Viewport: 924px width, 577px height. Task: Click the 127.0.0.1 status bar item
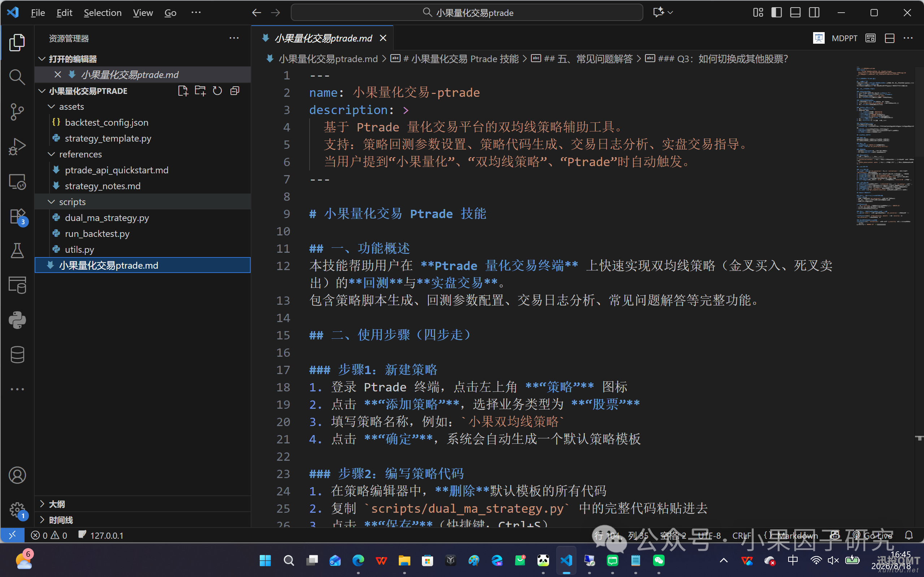coord(101,535)
